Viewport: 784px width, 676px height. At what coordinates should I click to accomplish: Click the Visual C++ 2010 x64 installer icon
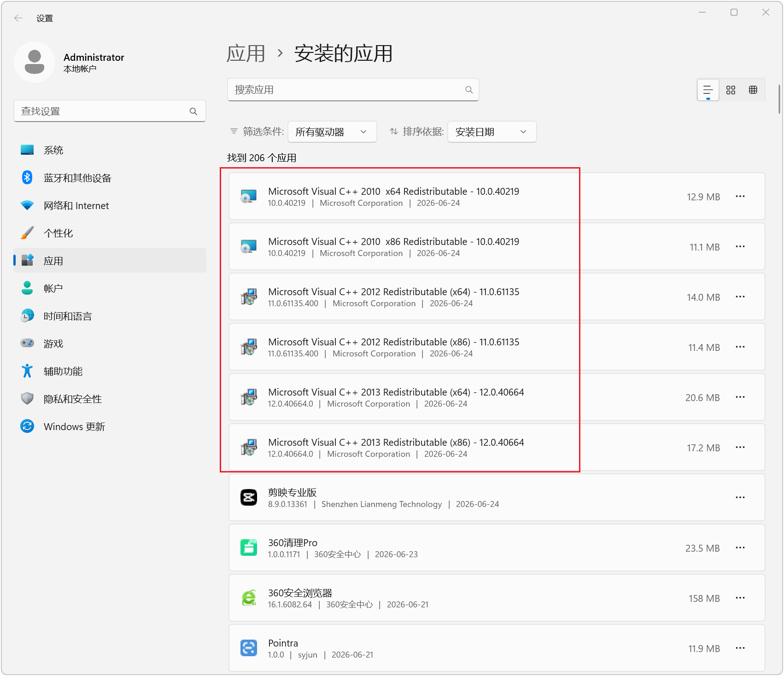click(249, 197)
